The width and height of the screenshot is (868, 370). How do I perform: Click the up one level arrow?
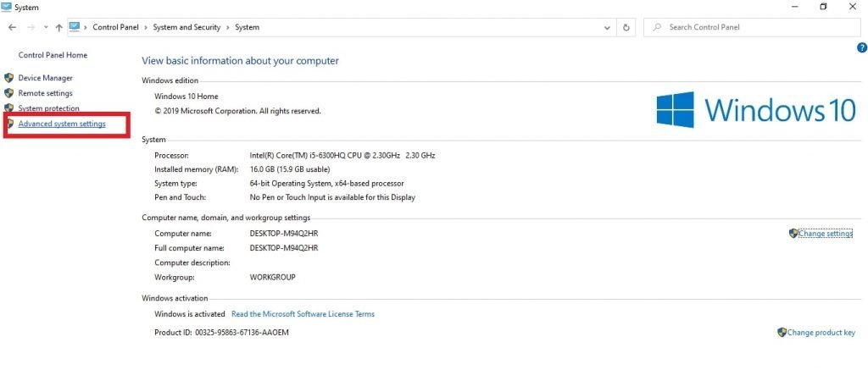(58, 27)
